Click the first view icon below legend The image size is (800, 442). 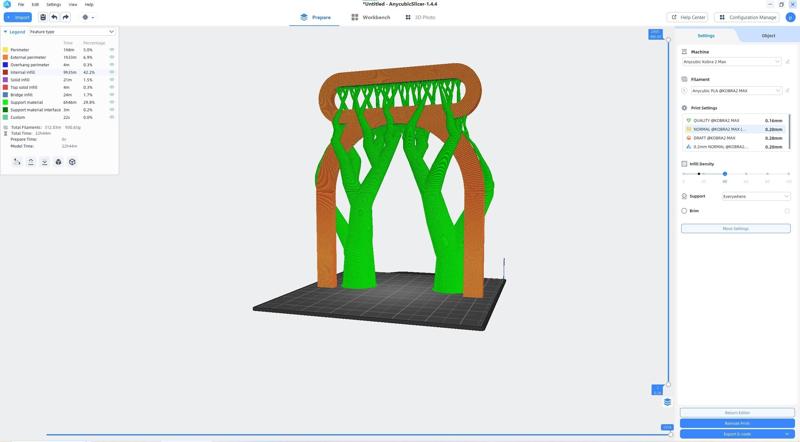click(x=17, y=162)
